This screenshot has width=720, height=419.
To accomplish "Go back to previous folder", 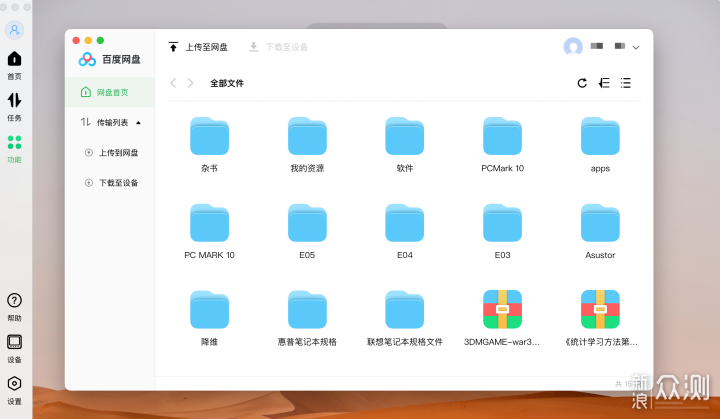I will 173,83.
